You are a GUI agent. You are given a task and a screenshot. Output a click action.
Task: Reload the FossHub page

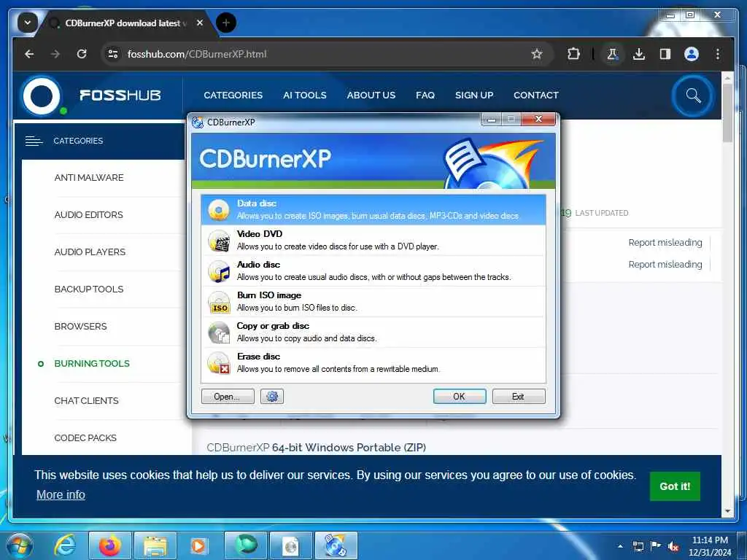[82, 54]
